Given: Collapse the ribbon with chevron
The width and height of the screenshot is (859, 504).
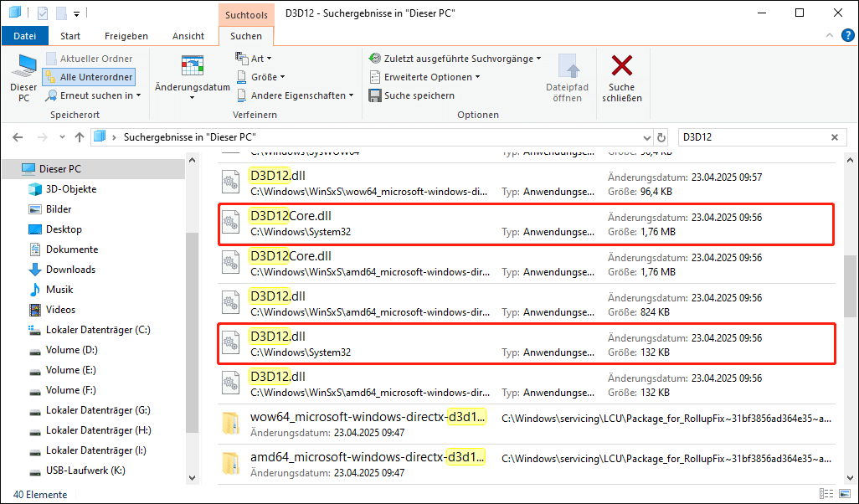Looking at the screenshot, I should (x=830, y=36).
